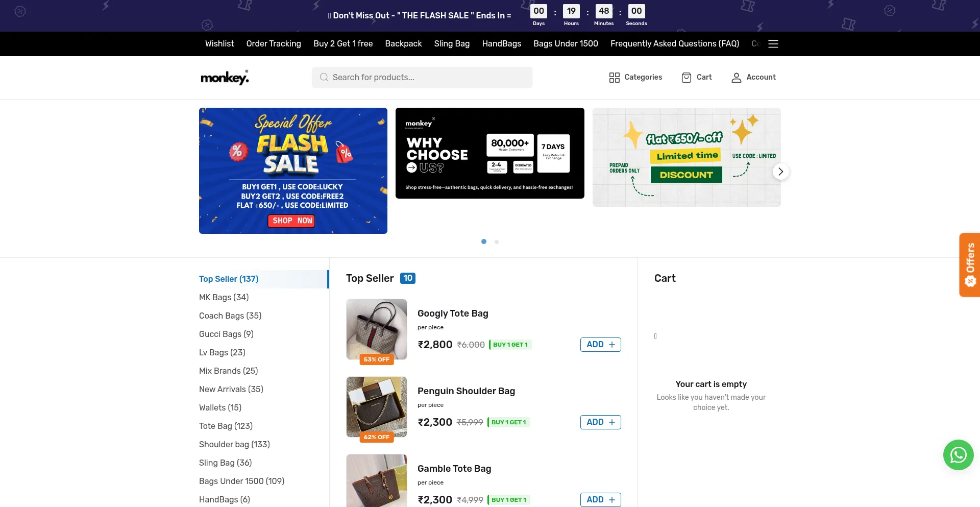Viewport: 980px width, 507px height.
Task: Add Penguin Shoulder Bag to cart
Action: [x=600, y=422]
